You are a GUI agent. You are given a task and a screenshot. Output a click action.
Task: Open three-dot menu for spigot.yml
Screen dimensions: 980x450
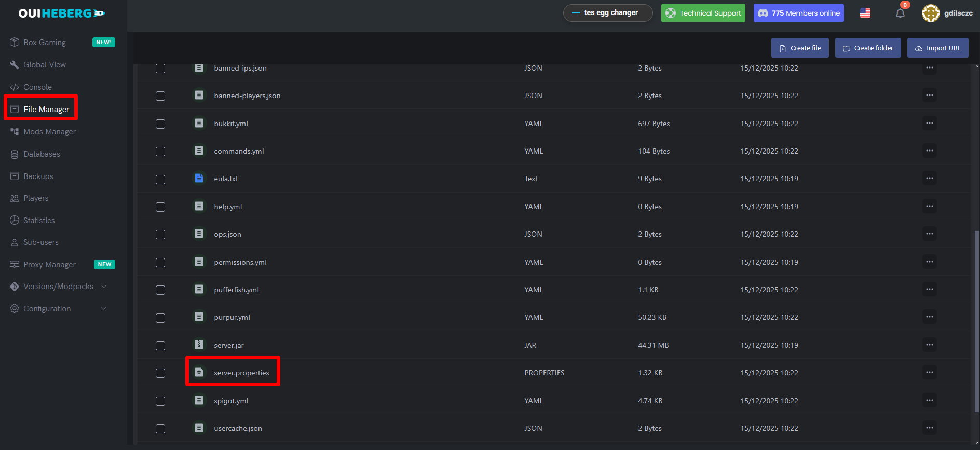[x=929, y=400]
